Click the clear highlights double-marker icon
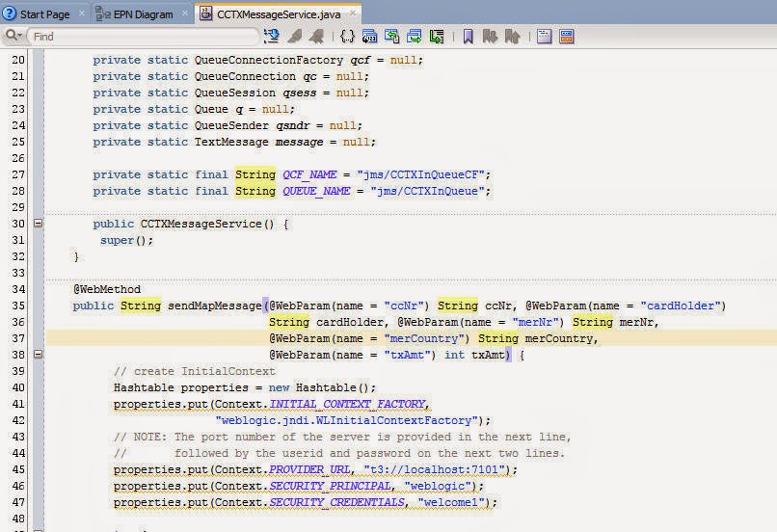Screen dimensions: 777x532 pos(316,37)
